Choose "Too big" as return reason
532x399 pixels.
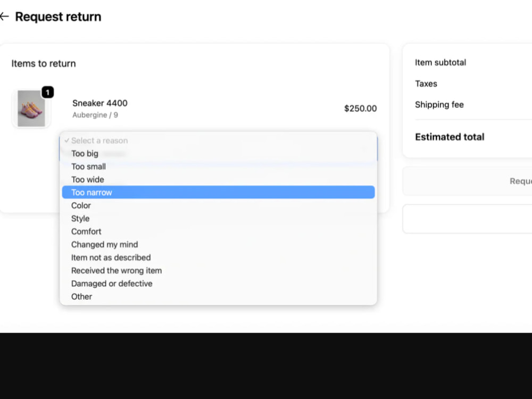pos(218,154)
